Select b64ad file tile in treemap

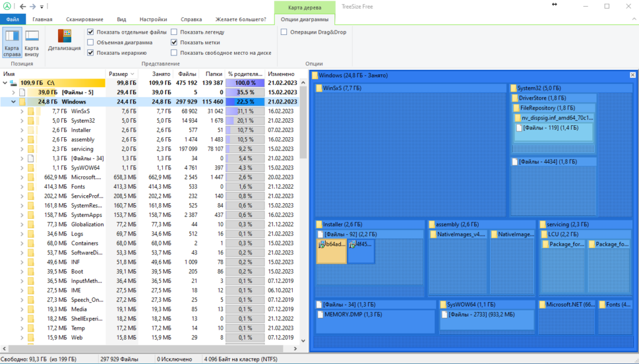(x=332, y=252)
